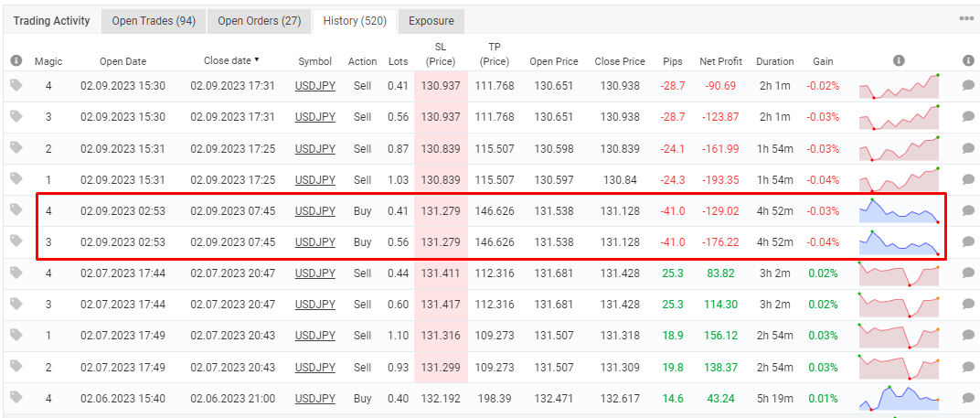Click sparkline chart of the 156.12 profit trade
Image resolution: width=980 pixels, height=418 pixels.
899,336
